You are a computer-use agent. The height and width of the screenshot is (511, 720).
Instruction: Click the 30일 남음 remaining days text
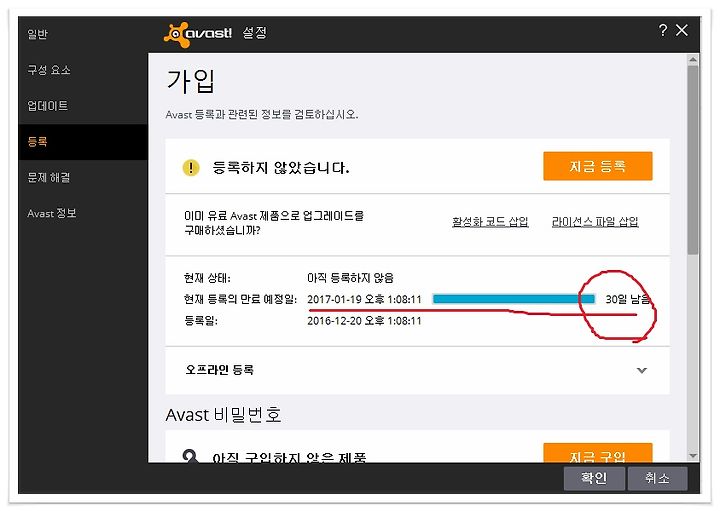tap(628, 299)
